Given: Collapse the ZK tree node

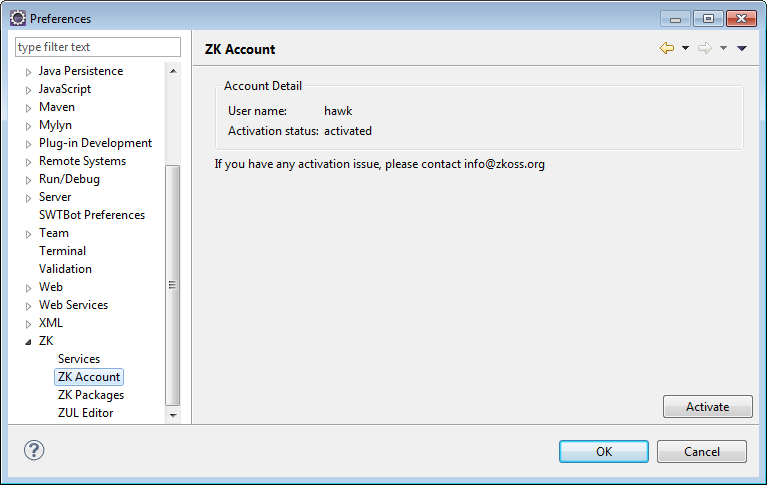Looking at the screenshot, I should pyautogui.click(x=28, y=342).
